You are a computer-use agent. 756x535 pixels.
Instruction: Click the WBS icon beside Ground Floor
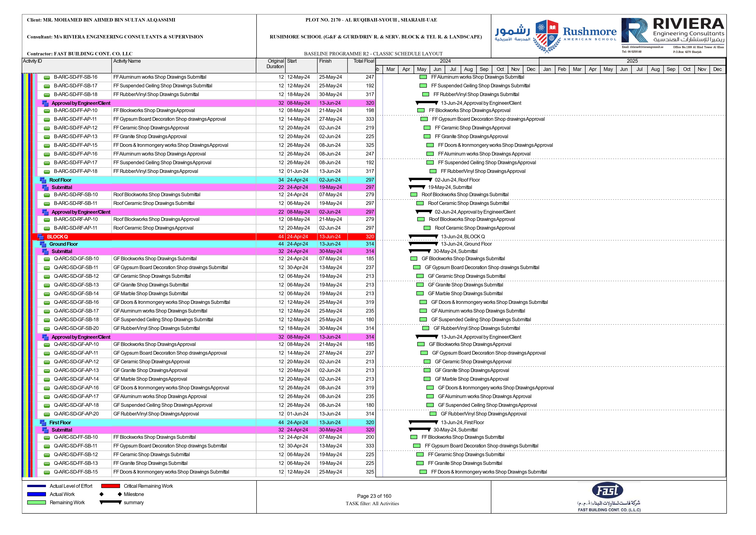43,244
